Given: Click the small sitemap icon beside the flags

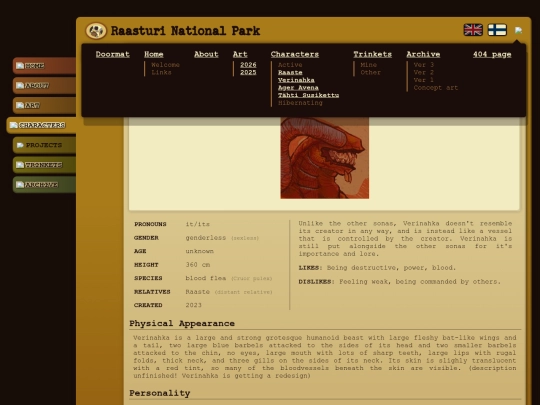Looking at the screenshot, I should coord(518,30).
